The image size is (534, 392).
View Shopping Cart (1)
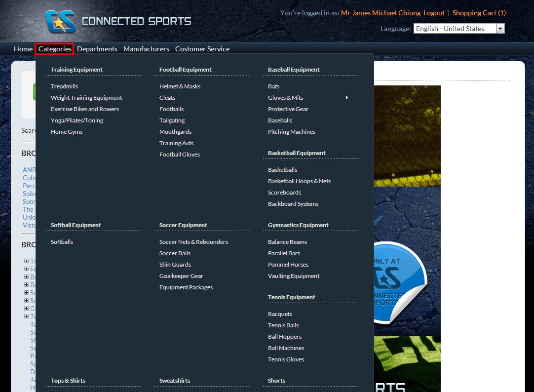[x=479, y=13]
